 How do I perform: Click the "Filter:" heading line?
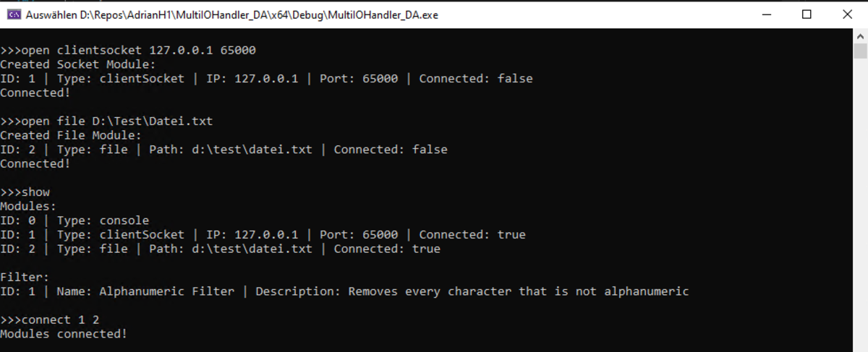point(25,277)
